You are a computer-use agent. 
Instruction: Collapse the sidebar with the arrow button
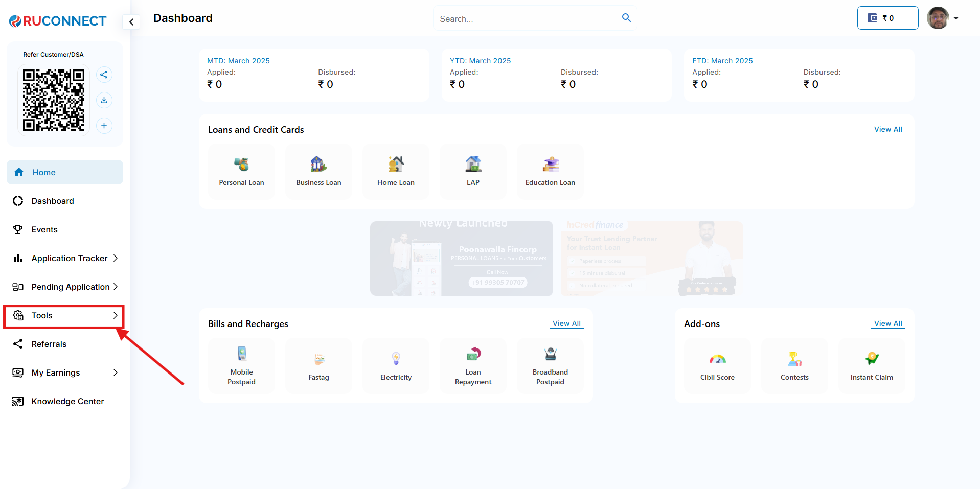pos(131,22)
